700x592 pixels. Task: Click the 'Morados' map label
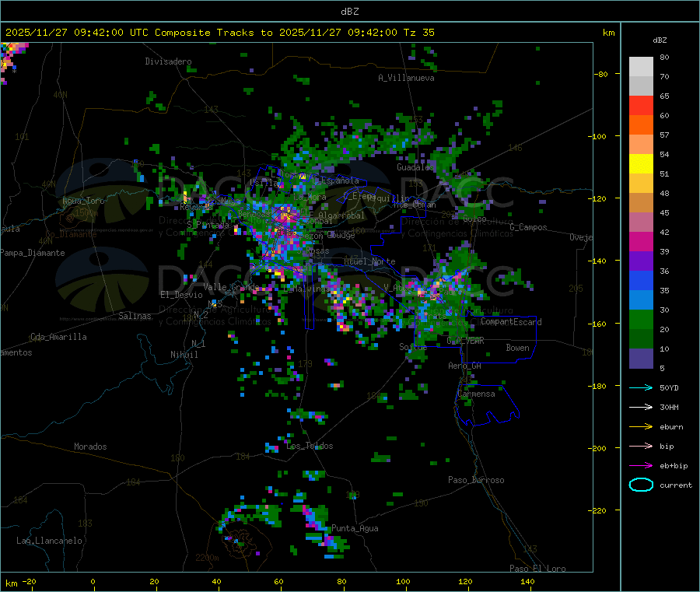click(90, 447)
